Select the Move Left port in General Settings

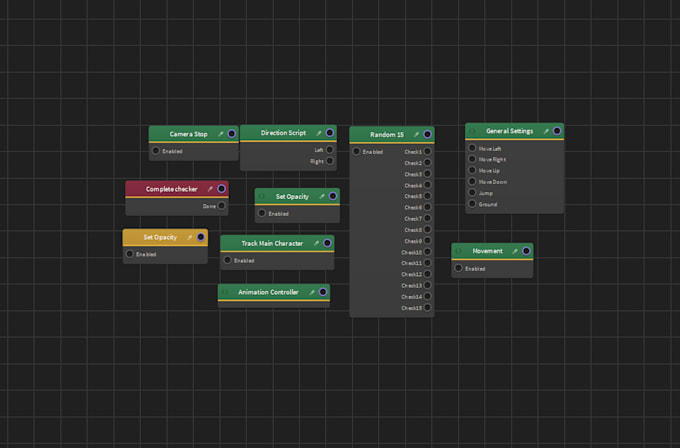[473, 148]
